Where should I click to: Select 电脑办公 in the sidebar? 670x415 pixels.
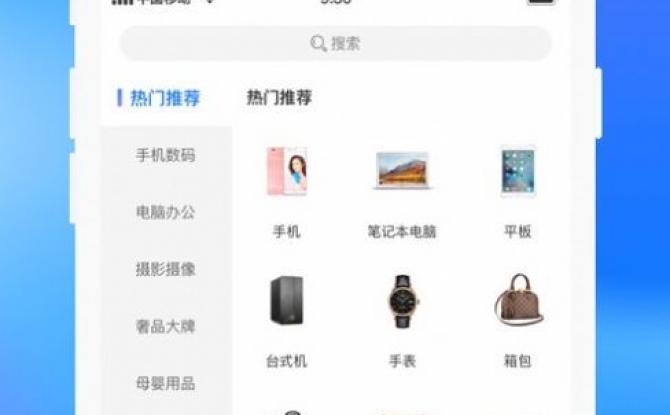[x=166, y=212]
